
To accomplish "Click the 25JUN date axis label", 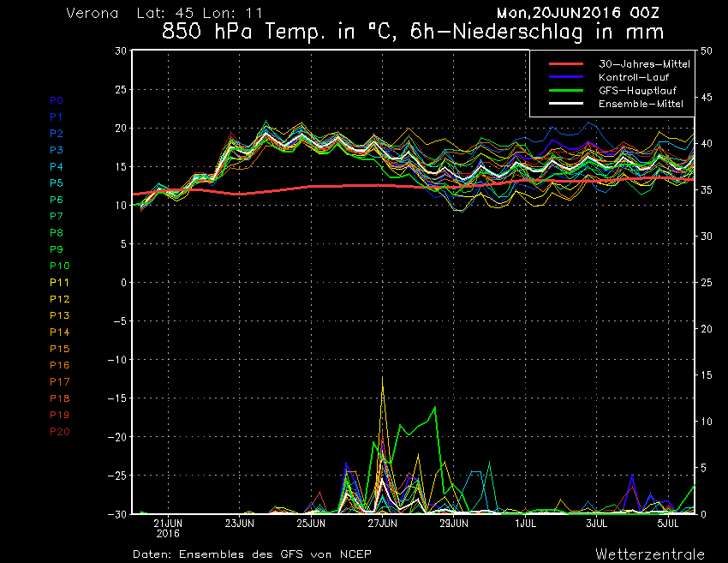I will 311,524.
